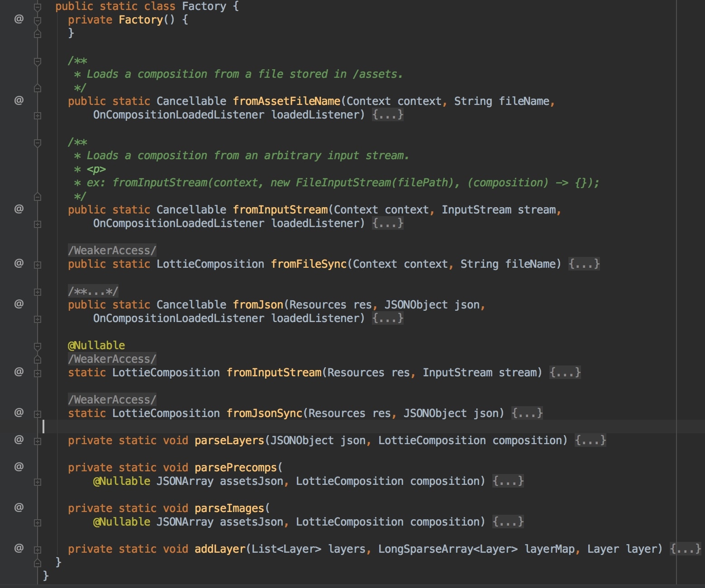This screenshot has height=588, width=705.
Task: Click @ gutter icon beside fromInputStream(Context context
Action: [19, 209]
